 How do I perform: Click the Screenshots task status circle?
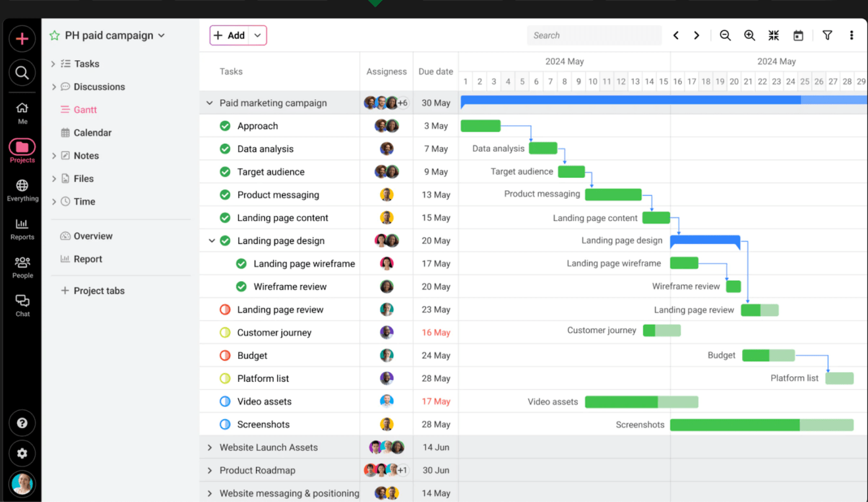coord(225,424)
